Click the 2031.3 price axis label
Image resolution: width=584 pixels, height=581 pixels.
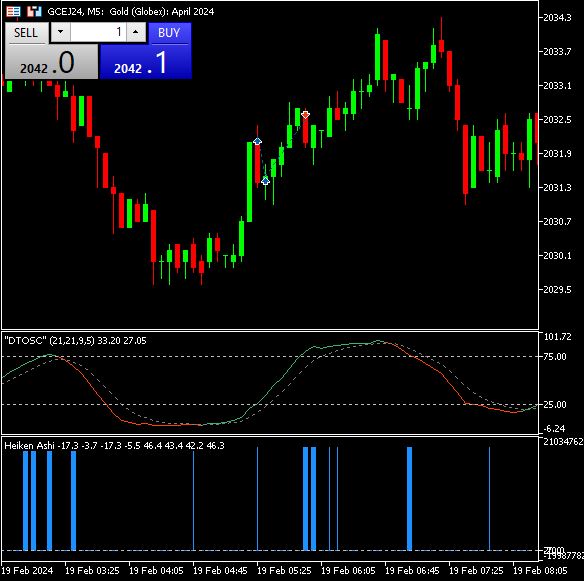pos(557,188)
